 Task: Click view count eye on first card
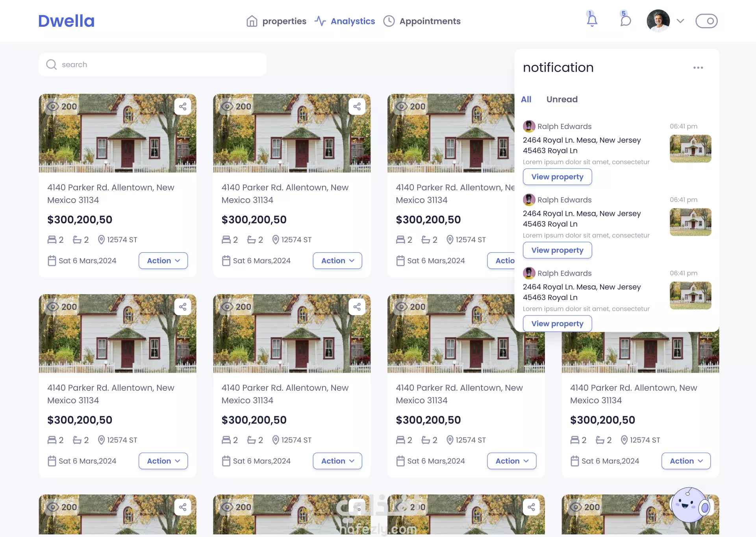53,107
